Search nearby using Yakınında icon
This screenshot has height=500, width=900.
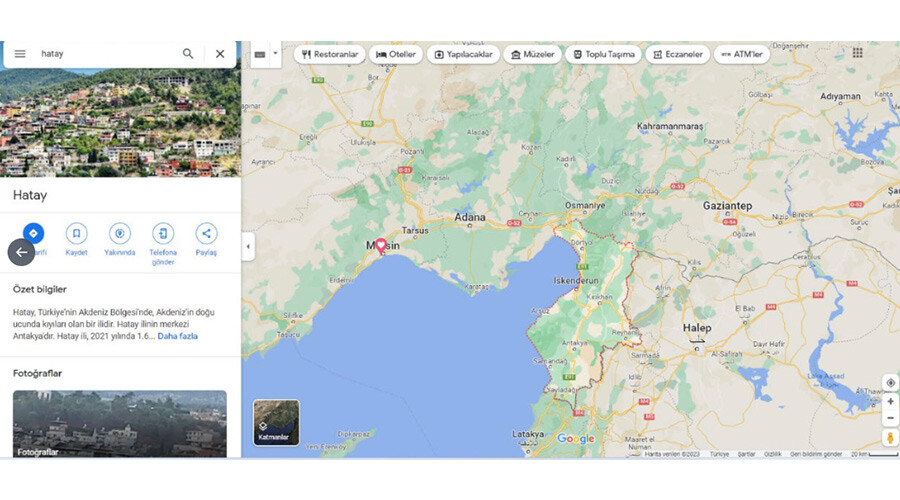pos(119,234)
